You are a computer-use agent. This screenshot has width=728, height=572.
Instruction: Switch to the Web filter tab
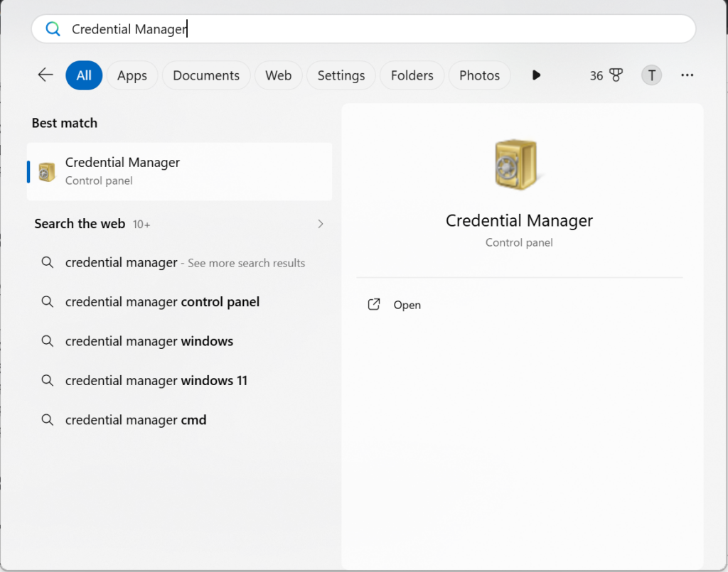coord(278,75)
